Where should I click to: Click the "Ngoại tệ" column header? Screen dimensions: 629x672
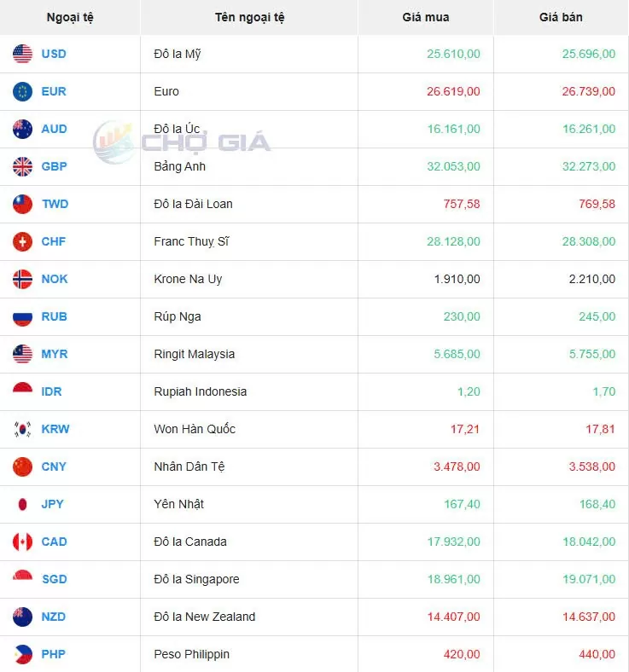pos(70,17)
